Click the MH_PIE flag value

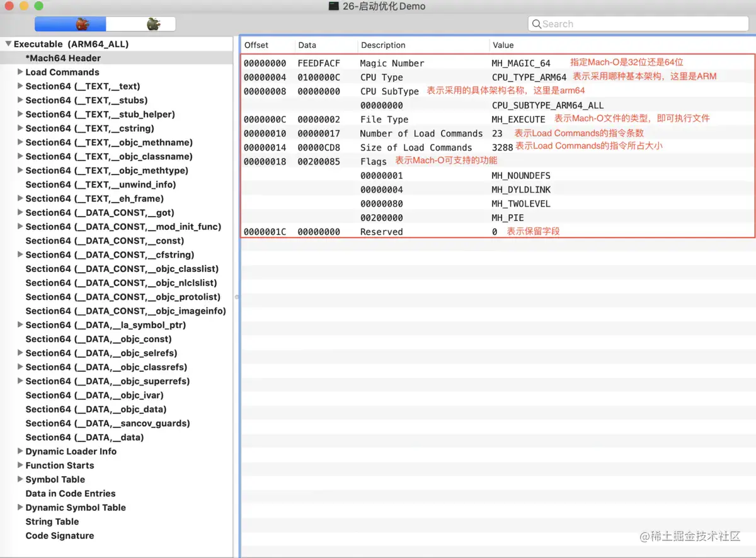(x=508, y=218)
